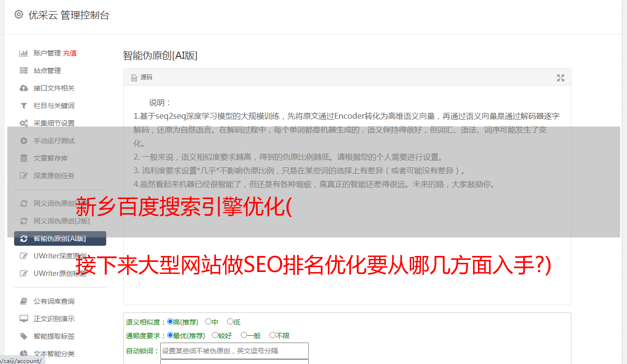Click the 自动锁词 input field

234,351
